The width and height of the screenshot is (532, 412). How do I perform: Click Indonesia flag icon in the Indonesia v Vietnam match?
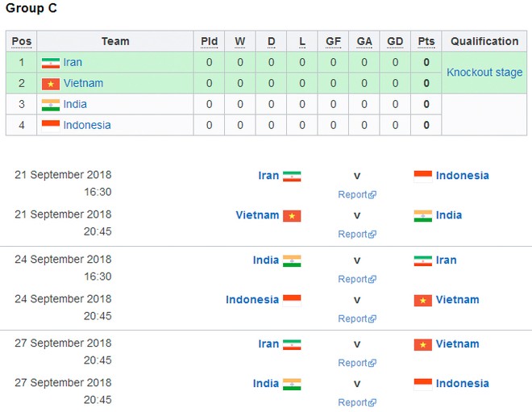click(292, 301)
